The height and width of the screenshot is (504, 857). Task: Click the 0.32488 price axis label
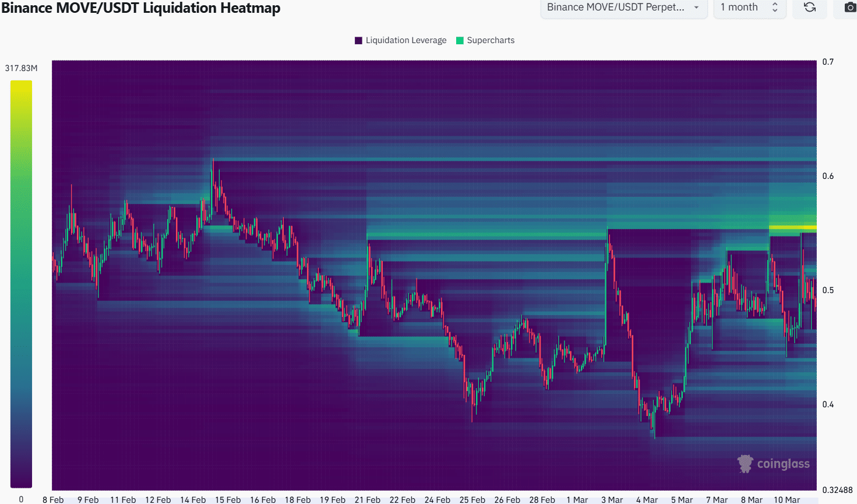click(x=837, y=490)
